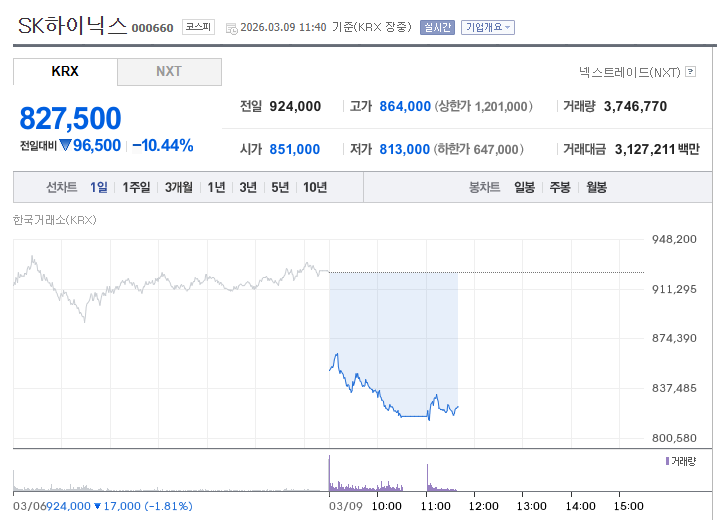The height and width of the screenshot is (520, 717).
Task: Select the 3년 line chart period
Action: (x=248, y=187)
